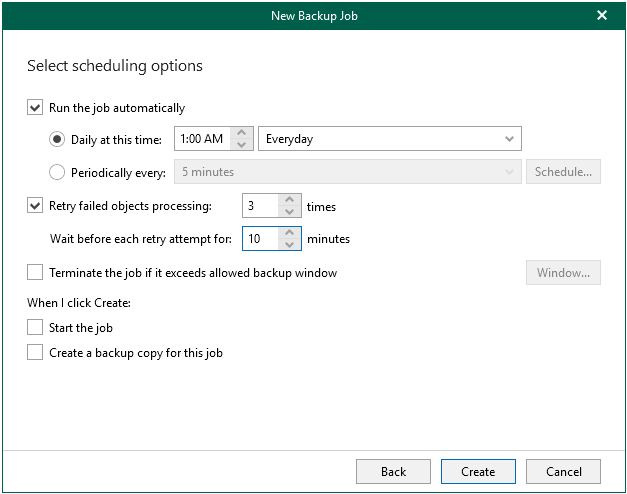
Task: Click the 1:00 AM time field
Action: tap(202, 138)
